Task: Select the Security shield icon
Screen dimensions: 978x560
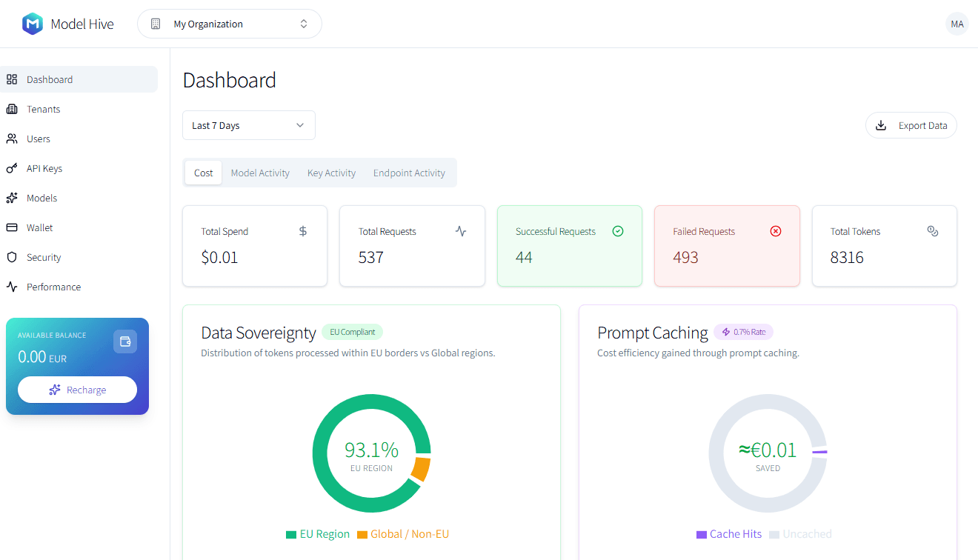Action: 12,257
